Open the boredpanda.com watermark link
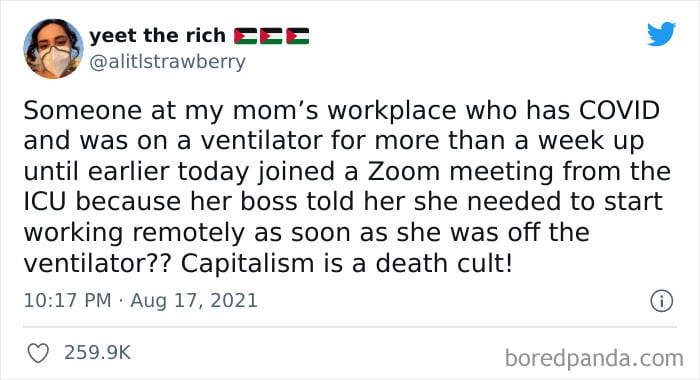 [594, 358]
